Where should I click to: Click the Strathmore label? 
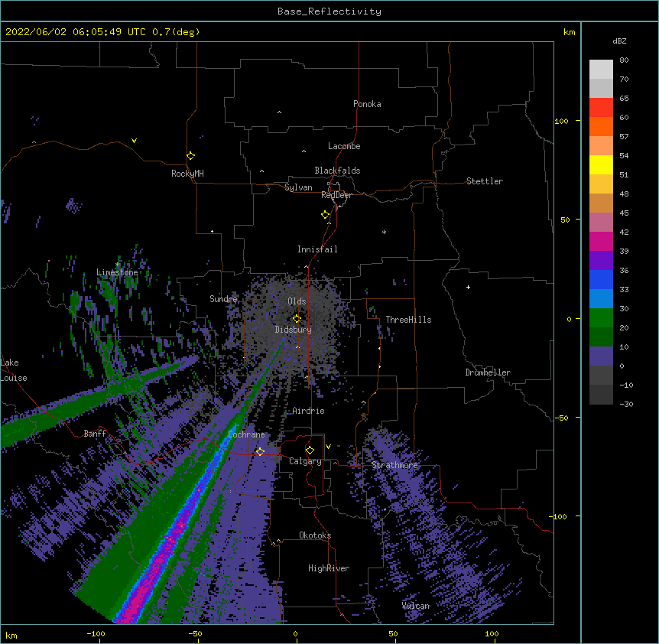(394, 465)
